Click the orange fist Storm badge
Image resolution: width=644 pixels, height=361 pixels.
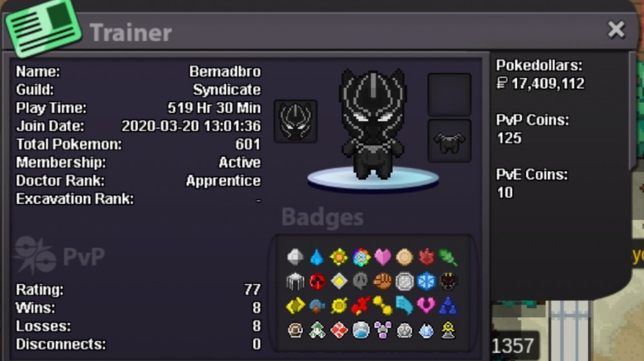pos(383,281)
